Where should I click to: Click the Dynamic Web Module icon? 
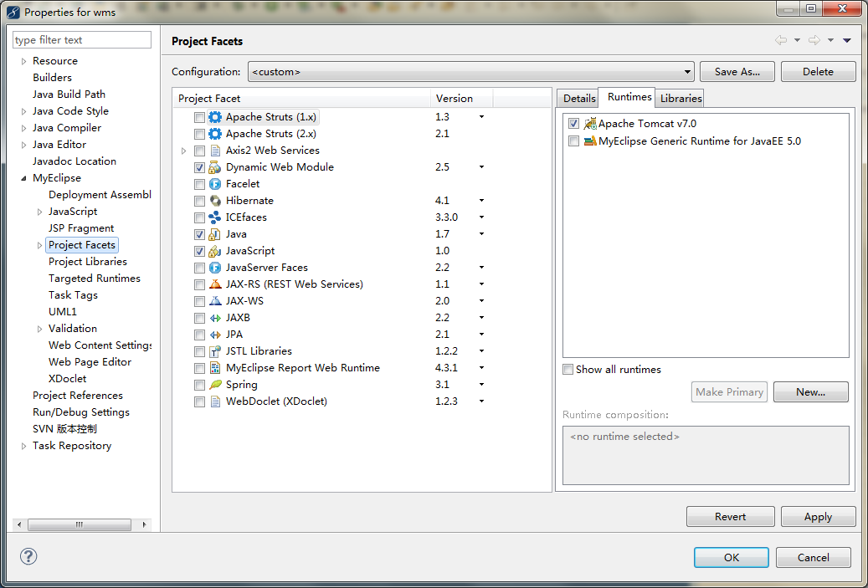215,167
